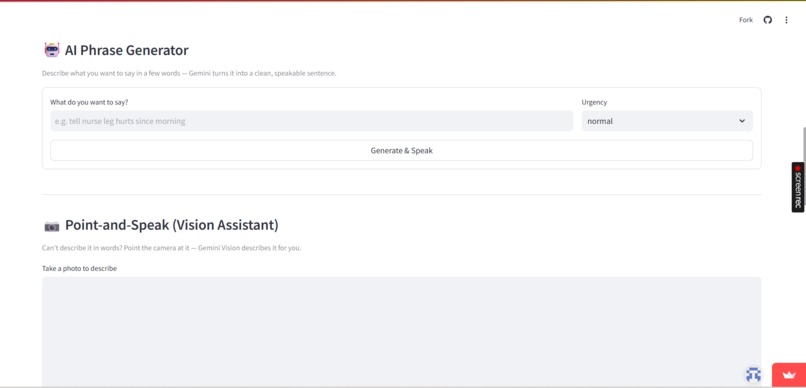Click the 'Describe what you want to say' description text
The height and width of the screenshot is (388, 806).
pos(189,73)
